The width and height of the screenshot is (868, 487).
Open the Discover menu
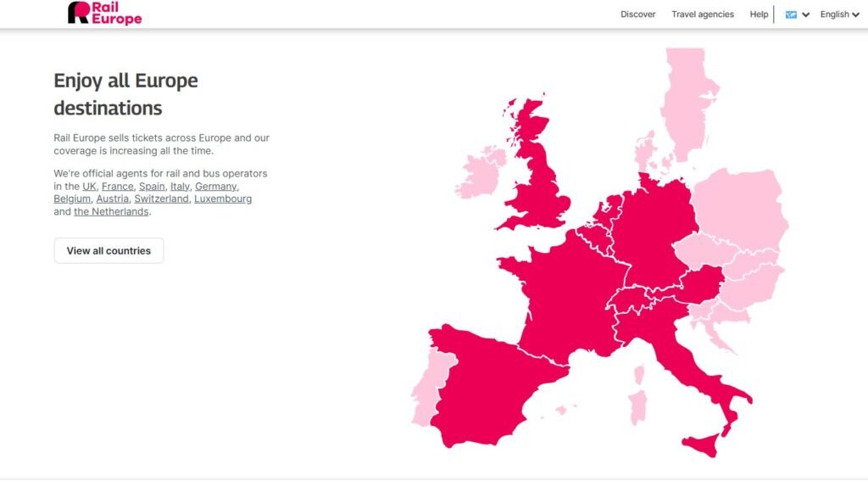637,14
